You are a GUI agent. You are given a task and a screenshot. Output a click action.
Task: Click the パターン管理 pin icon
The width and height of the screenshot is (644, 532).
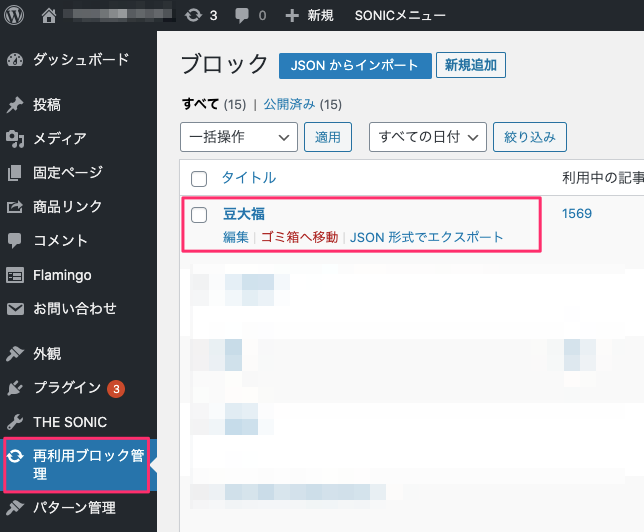click(15, 508)
